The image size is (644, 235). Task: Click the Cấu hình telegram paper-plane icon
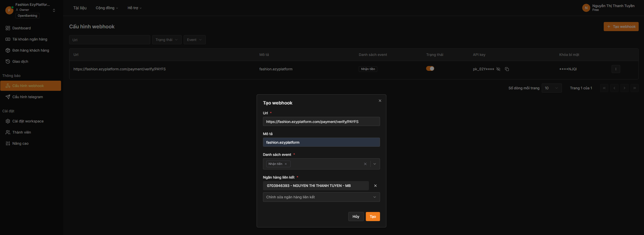click(8, 97)
